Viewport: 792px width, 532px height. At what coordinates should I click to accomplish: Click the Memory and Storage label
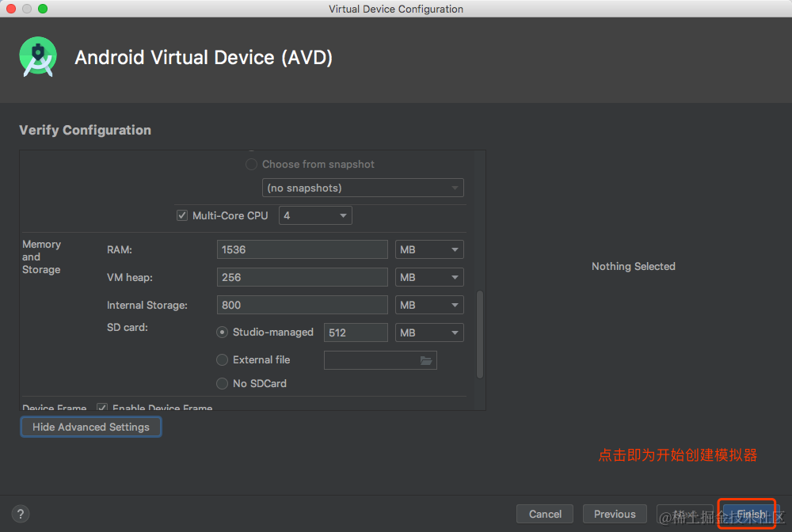click(x=41, y=257)
